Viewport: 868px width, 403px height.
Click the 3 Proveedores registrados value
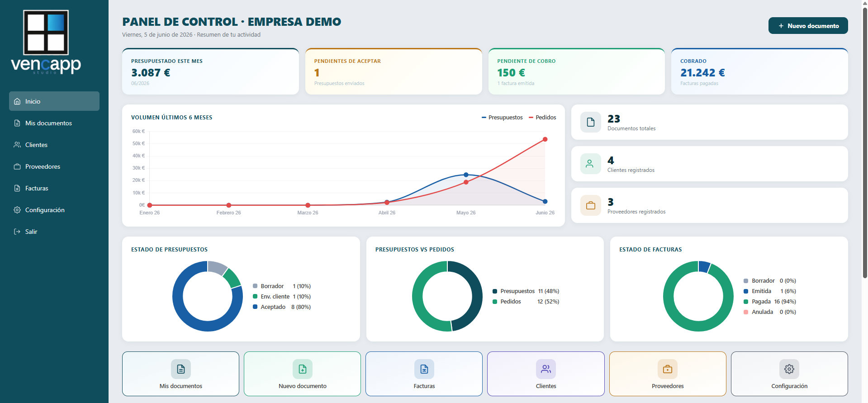coord(611,202)
